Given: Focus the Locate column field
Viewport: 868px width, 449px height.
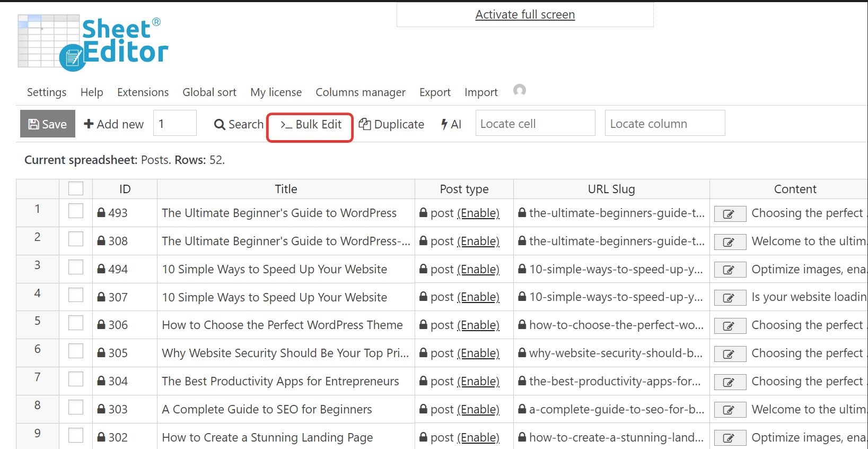Looking at the screenshot, I should click(665, 123).
